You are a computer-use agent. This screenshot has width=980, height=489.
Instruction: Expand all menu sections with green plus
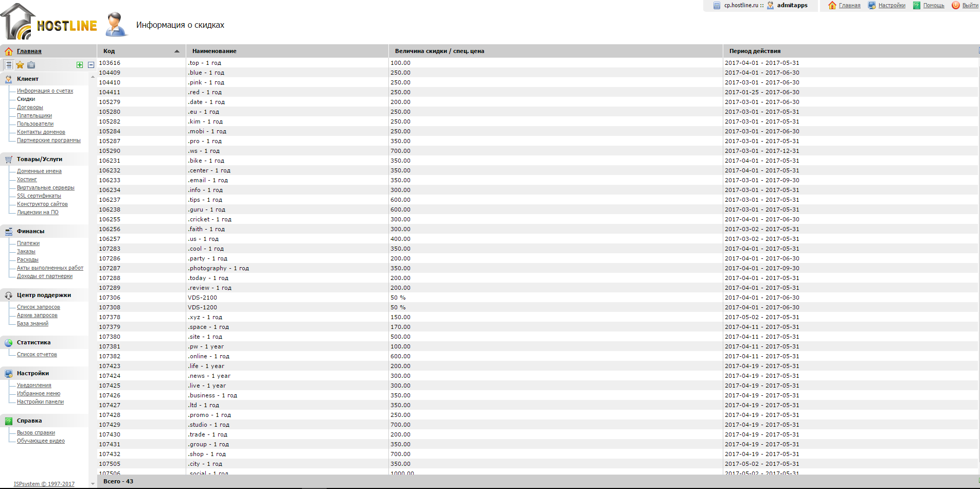coord(80,65)
